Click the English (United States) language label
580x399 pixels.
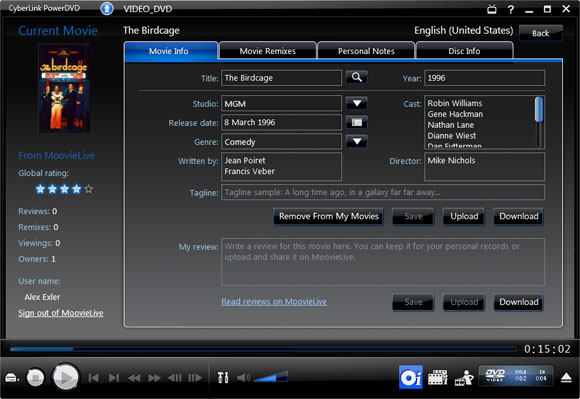pyautogui.click(x=463, y=30)
